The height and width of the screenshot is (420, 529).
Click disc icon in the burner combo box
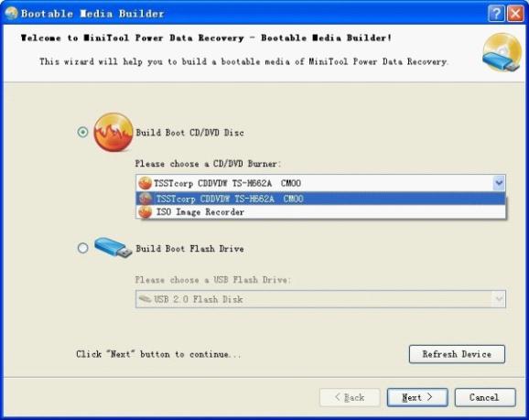145,183
